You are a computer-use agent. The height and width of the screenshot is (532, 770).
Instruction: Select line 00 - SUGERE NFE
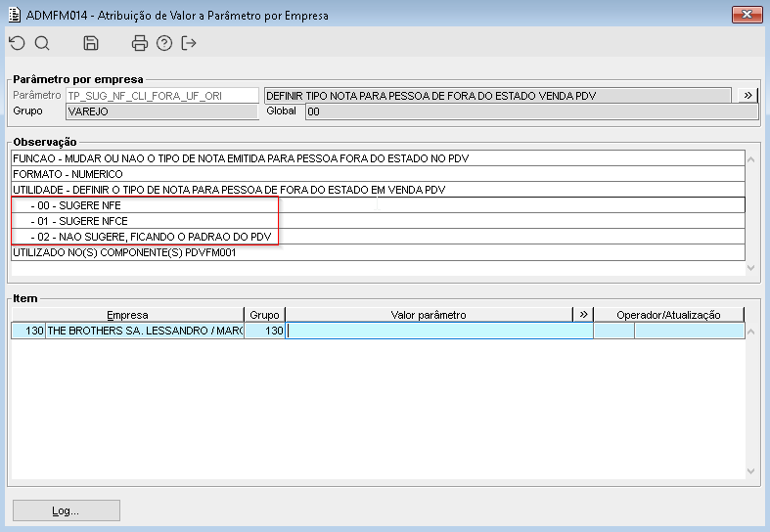(x=378, y=205)
